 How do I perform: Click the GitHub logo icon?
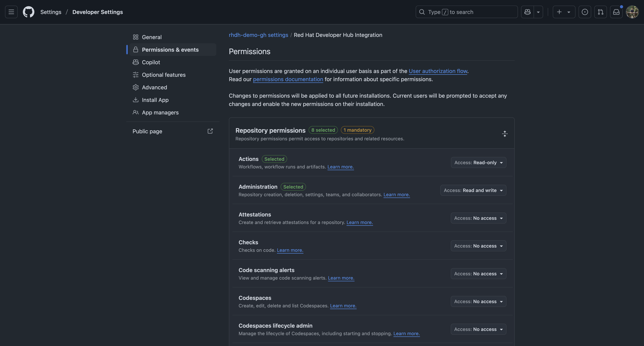(28, 12)
